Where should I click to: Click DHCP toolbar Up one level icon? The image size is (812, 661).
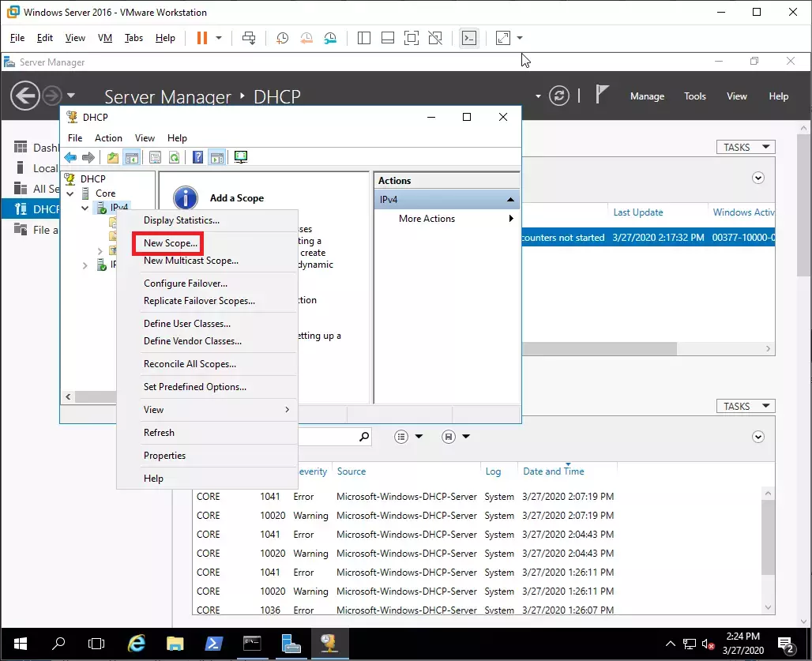tap(112, 157)
